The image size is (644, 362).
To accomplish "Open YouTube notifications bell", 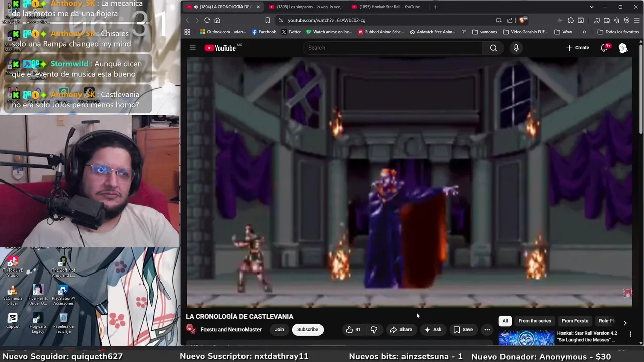I will [x=604, y=48].
